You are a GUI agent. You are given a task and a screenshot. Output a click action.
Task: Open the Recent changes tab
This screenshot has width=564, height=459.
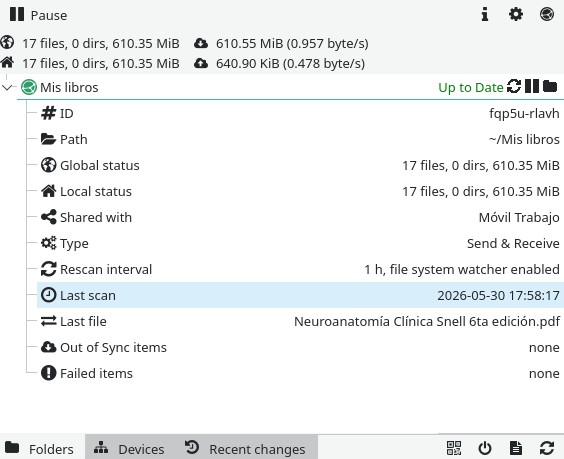point(245,449)
